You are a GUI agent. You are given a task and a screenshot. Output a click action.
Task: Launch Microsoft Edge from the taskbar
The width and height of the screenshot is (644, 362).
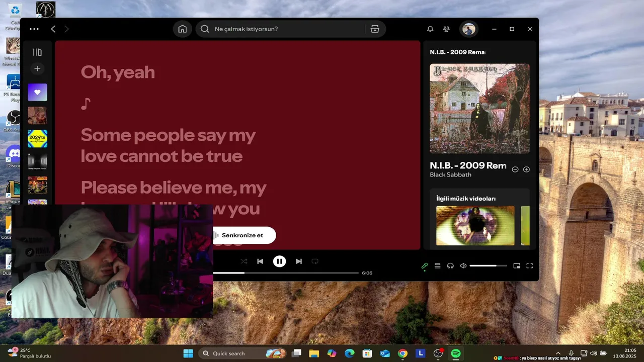349,353
